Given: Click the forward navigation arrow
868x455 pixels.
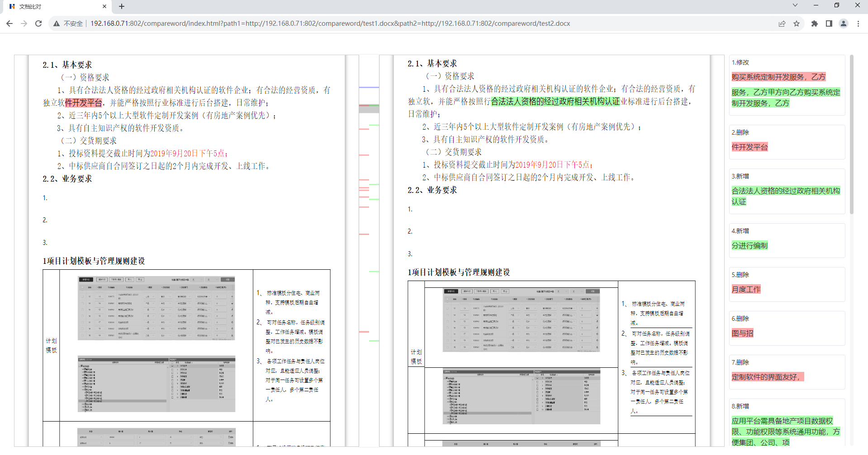Looking at the screenshot, I should pos(24,23).
